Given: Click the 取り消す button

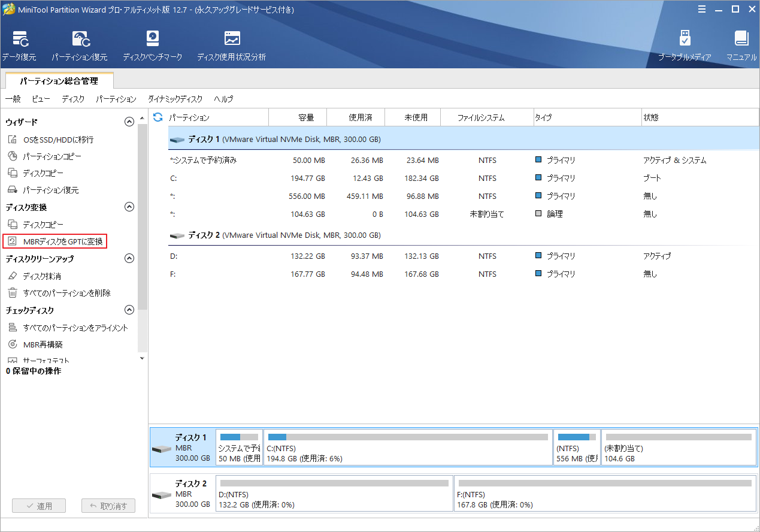Looking at the screenshot, I should [108, 506].
